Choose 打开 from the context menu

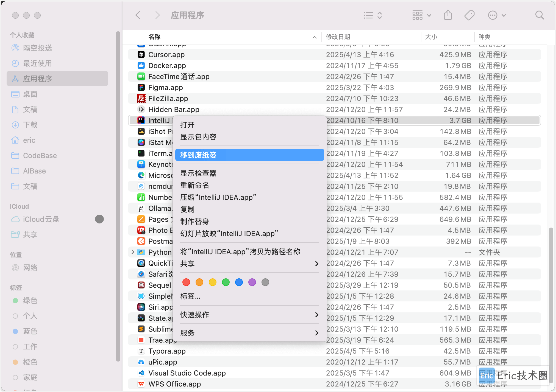249,125
